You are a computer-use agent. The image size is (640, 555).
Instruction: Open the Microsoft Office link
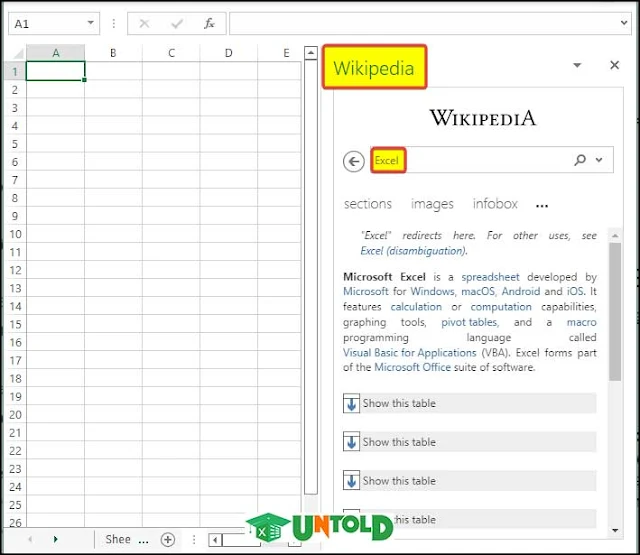(x=412, y=367)
